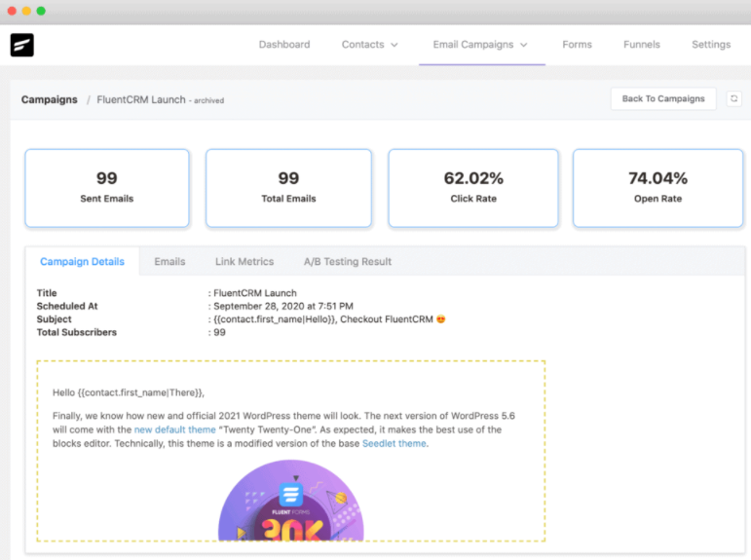
Task: Click the Back To Campaigns button
Action: 663,98
